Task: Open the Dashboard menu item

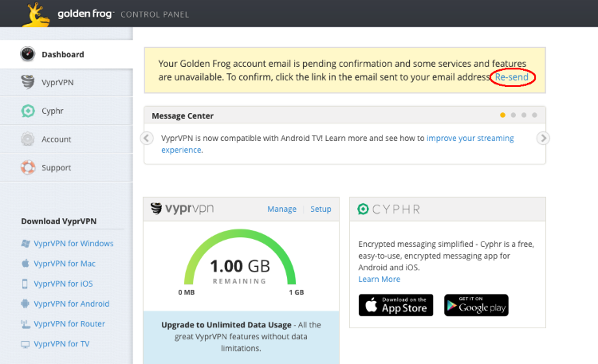Action: click(66, 54)
